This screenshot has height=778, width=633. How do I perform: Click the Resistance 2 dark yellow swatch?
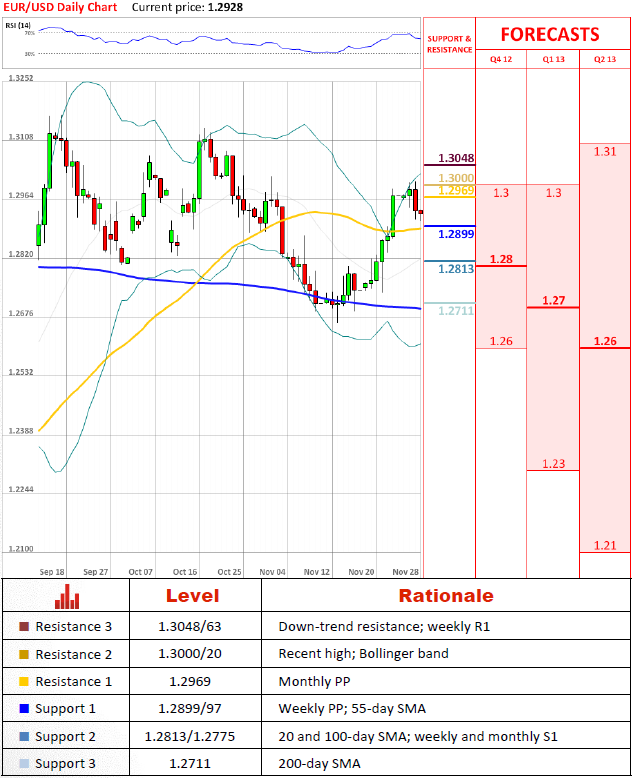point(24,654)
